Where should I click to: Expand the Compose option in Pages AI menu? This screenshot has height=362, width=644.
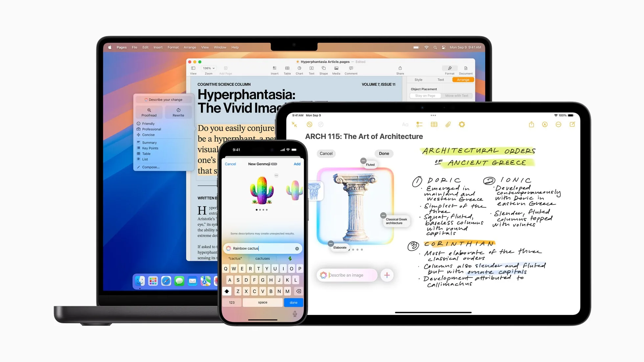151,167
